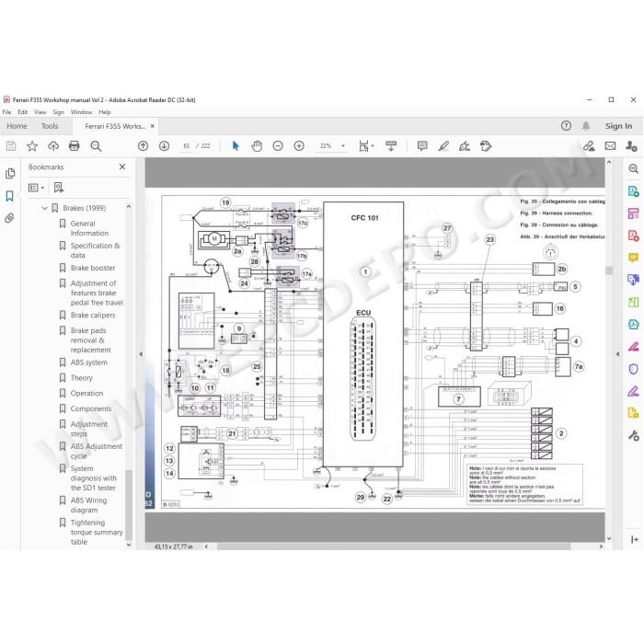This screenshot has height=644, width=644.
Task: Open the Find text magnifier
Action: pos(96,146)
